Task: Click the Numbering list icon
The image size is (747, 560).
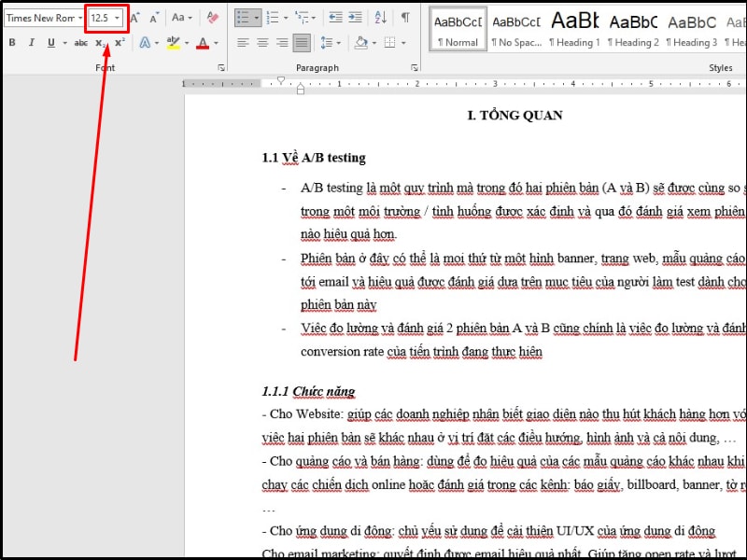Action: click(273, 18)
